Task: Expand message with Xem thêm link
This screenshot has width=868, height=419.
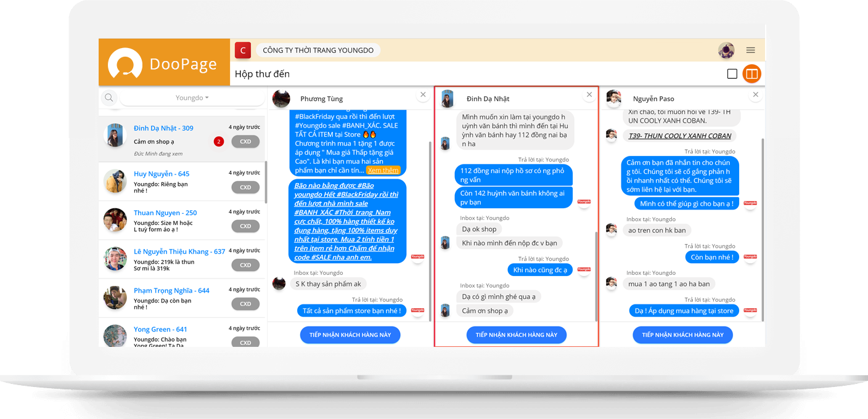Action: click(x=383, y=170)
